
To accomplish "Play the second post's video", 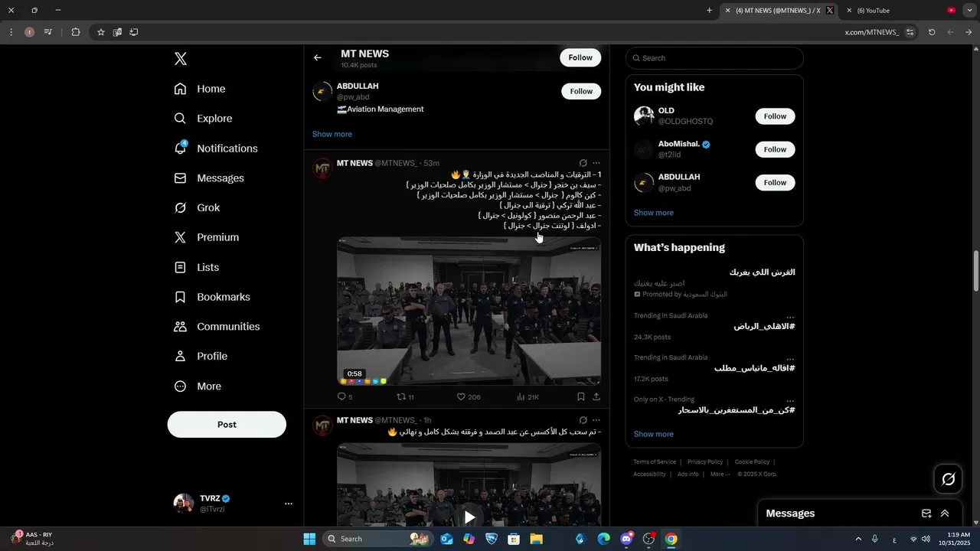I will [469, 517].
